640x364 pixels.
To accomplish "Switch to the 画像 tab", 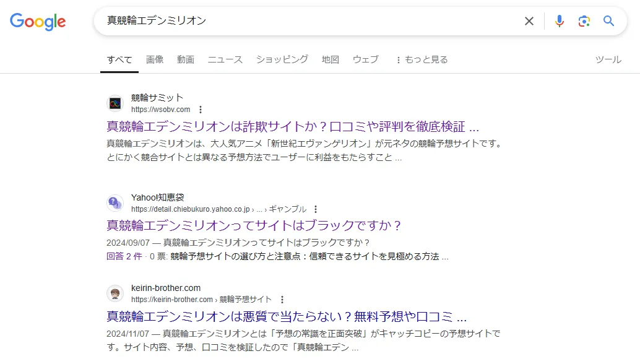I will pos(155,59).
